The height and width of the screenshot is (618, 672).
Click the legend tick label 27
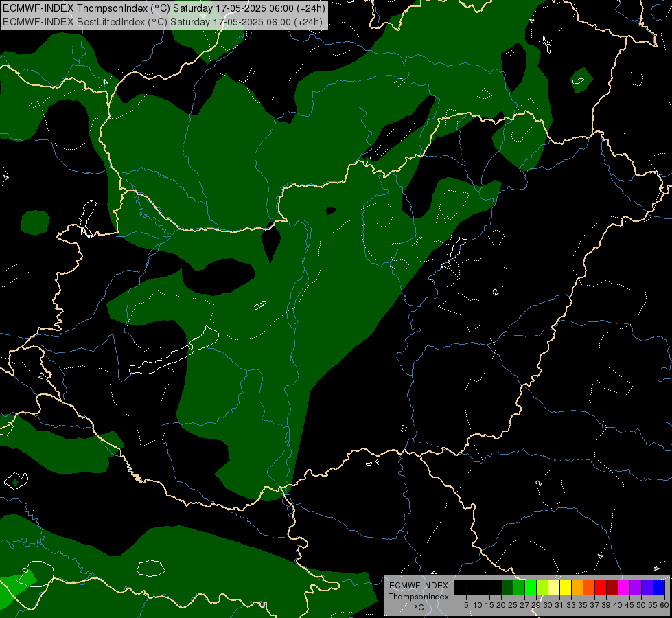pyautogui.click(x=524, y=605)
